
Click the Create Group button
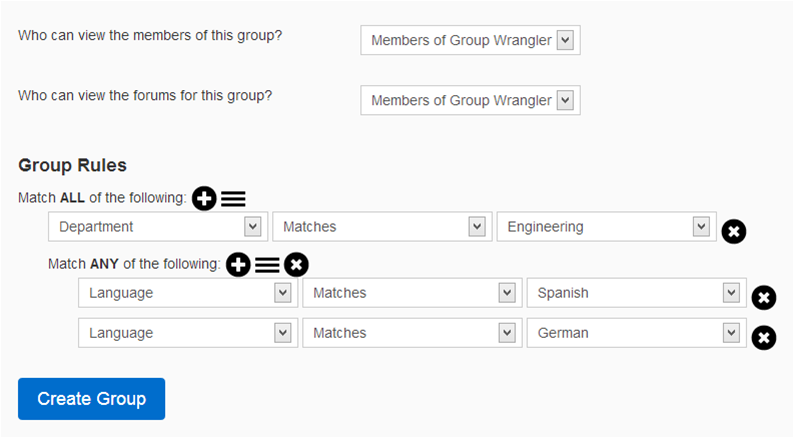pos(91,399)
